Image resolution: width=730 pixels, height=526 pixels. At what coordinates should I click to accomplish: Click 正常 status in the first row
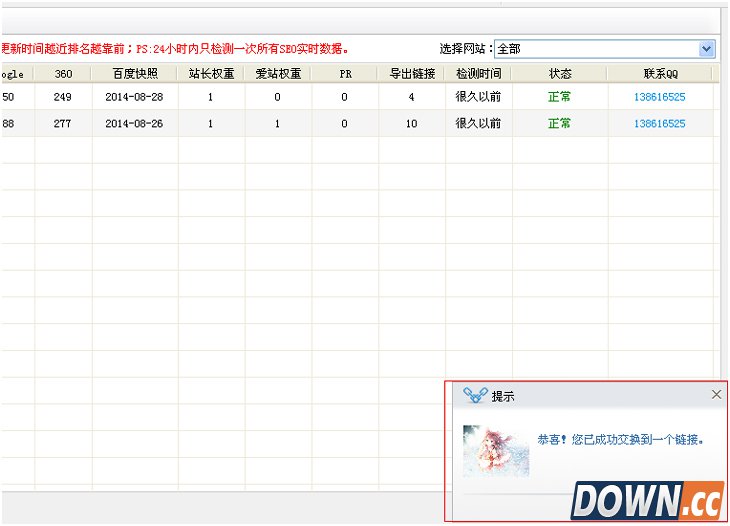coord(559,97)
